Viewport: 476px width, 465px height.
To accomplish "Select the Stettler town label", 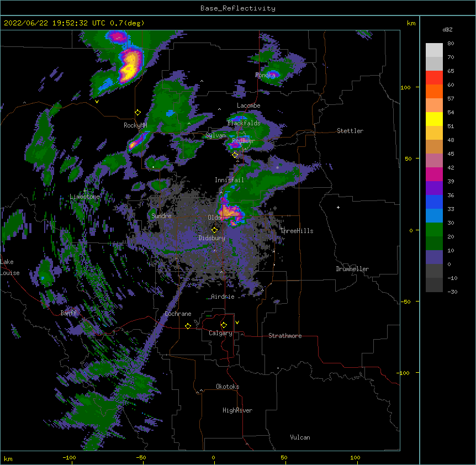I will pyautogui.click(x=350, y=131).
